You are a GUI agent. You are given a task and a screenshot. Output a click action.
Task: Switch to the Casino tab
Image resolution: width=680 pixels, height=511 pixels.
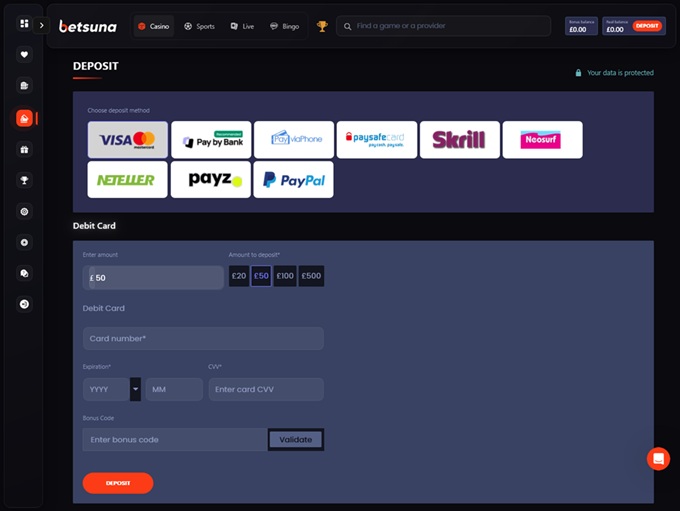click(x=154, y=26)
